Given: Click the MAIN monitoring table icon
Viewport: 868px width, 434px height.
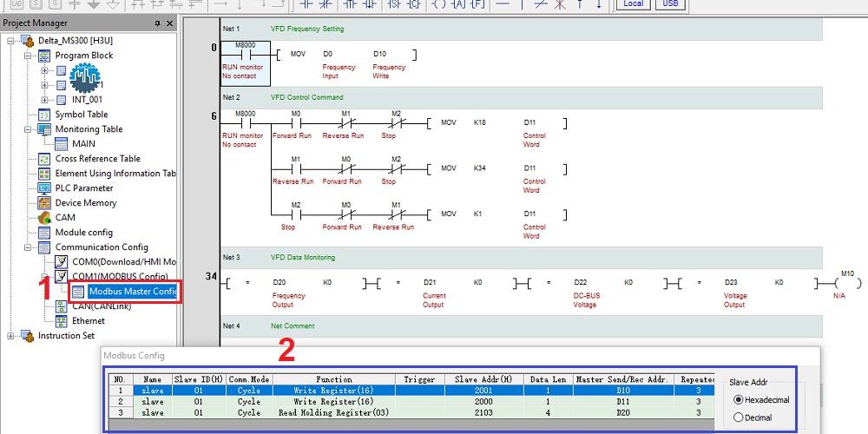Looking at the screenshot, I should pos(62,144).
